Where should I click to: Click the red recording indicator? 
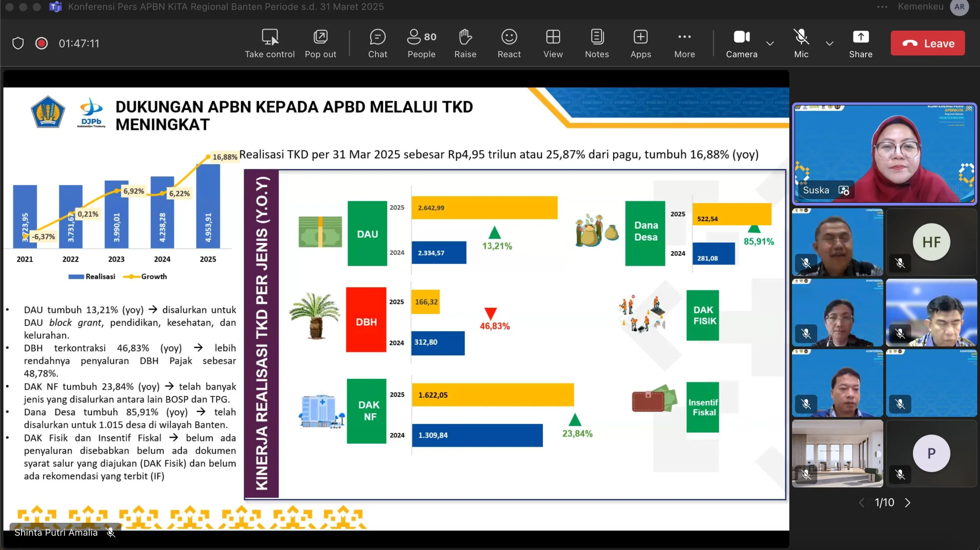(x=41, y=43)
